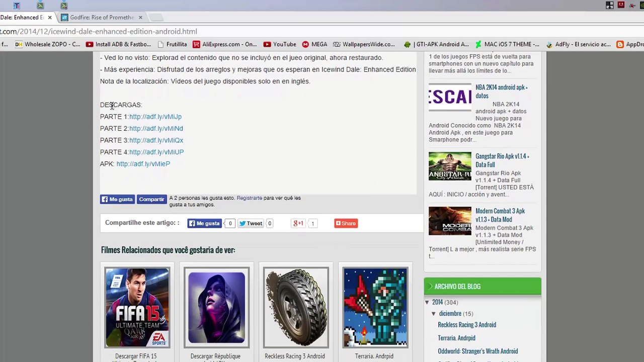Open the WallpapersWide.com bookmark
Screen dimensions: 644x362
click(x=364, y=44)
